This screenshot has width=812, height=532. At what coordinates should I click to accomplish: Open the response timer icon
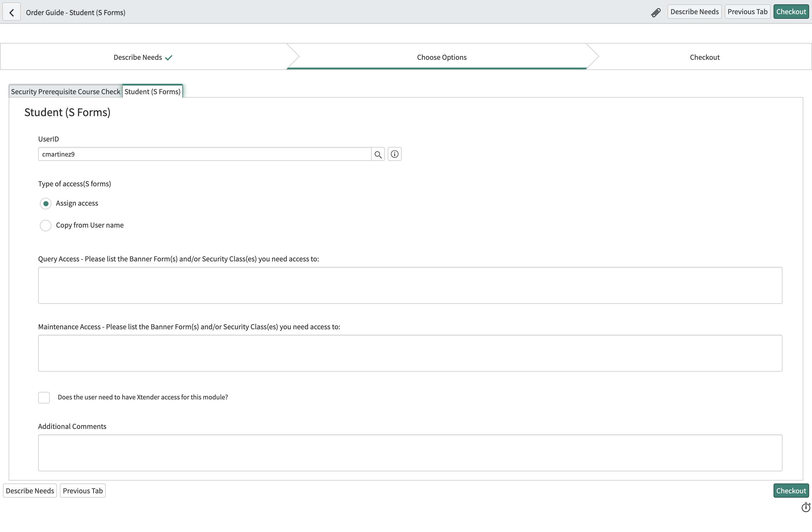tap(806, 507)
